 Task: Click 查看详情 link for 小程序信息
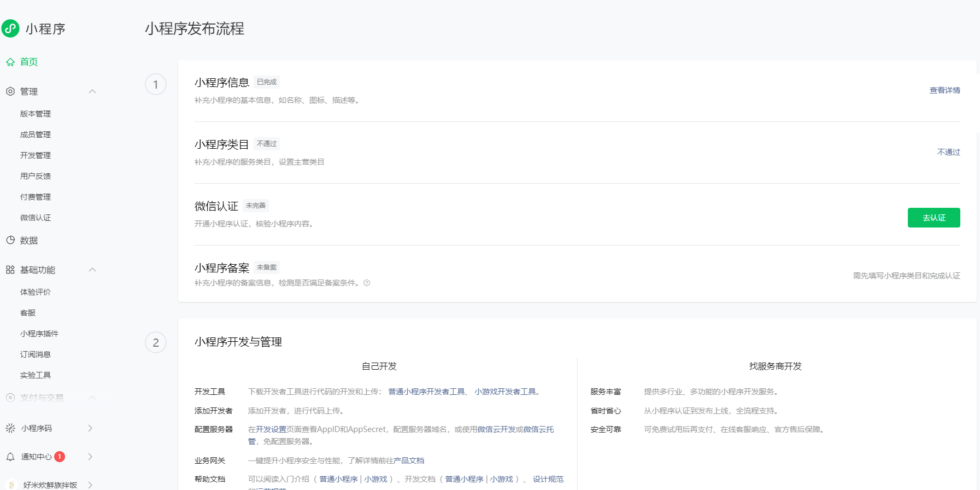tap(944, 90)
